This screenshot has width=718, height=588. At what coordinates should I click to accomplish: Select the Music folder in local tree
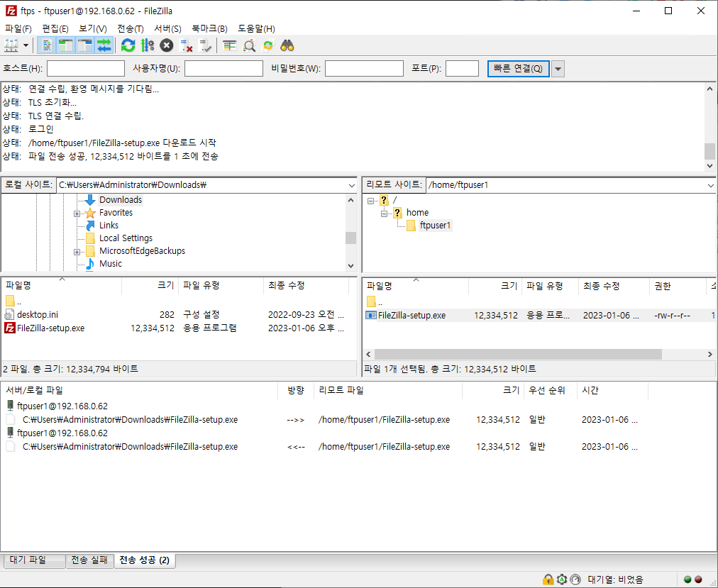(111, 264)
